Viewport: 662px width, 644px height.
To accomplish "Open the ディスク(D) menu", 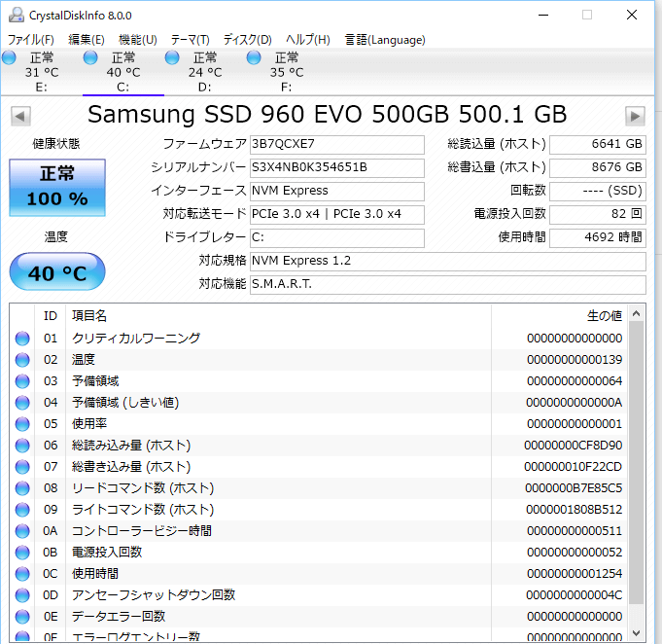I will tap(248, 40).
